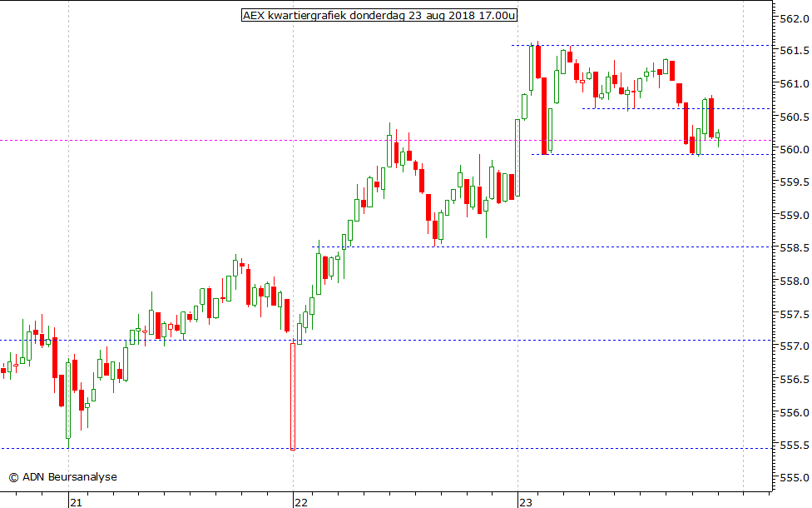The width and height of the screenshot is (812, 508).
Task: Select the date label 21 on the time axis
Action: pos(77,502)
